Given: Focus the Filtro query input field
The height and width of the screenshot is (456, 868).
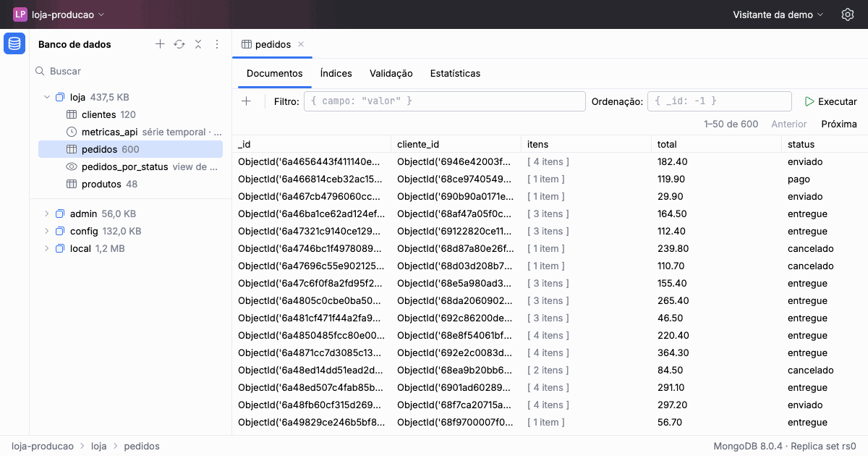Looking at the screenshot, I should pos(444,101).
